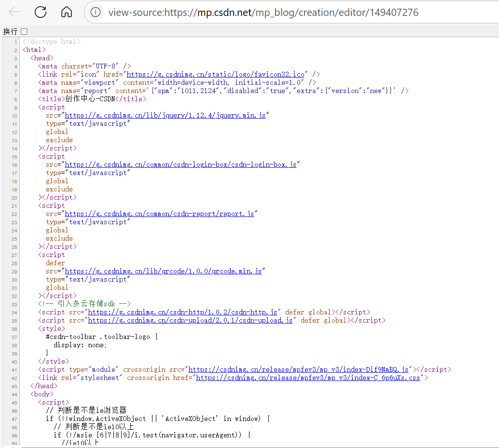Open the qrcode.min.js link
The width and height of the screenshot is (499, 448).
(163, 271)
